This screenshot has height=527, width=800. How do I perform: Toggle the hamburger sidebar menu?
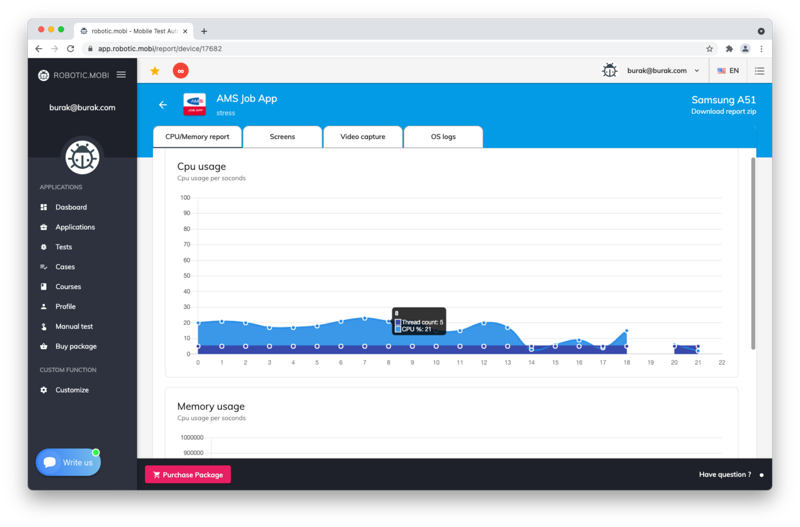[x=121, y=75]
